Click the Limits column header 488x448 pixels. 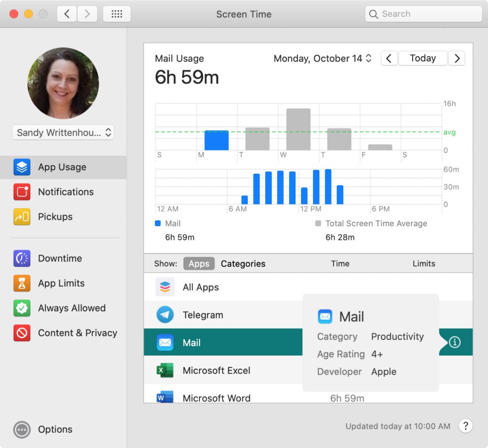tap(424, 264)
